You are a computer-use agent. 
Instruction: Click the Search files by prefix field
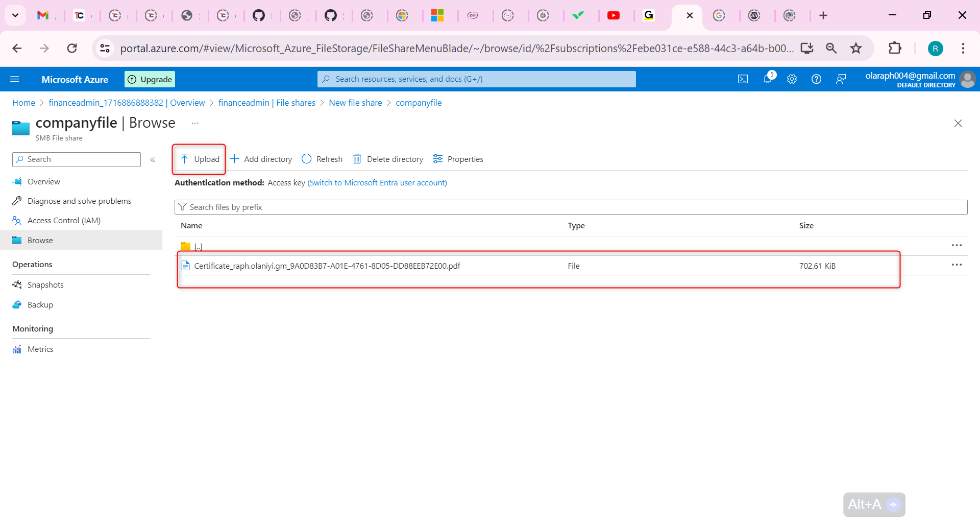[357, 207]
